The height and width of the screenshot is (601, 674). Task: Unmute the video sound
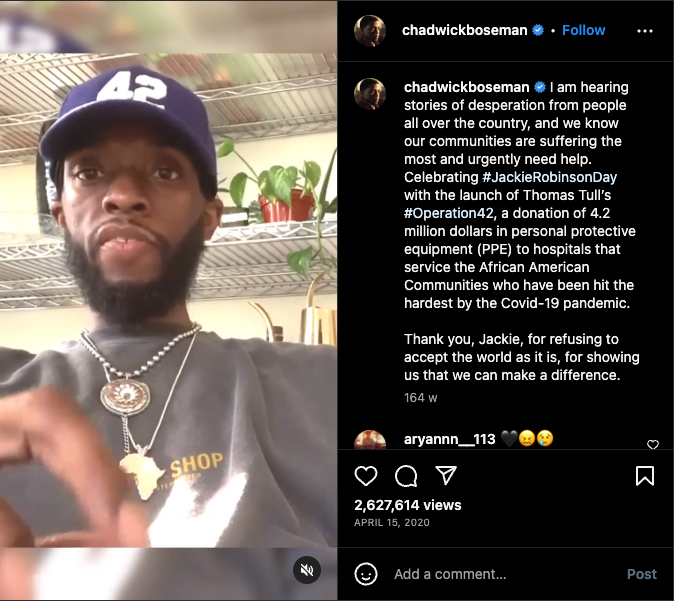(x=306, y=570)
